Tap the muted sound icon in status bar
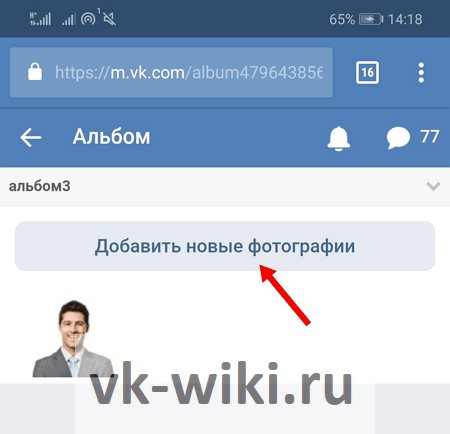450x434 pixels. coord(109,19)
